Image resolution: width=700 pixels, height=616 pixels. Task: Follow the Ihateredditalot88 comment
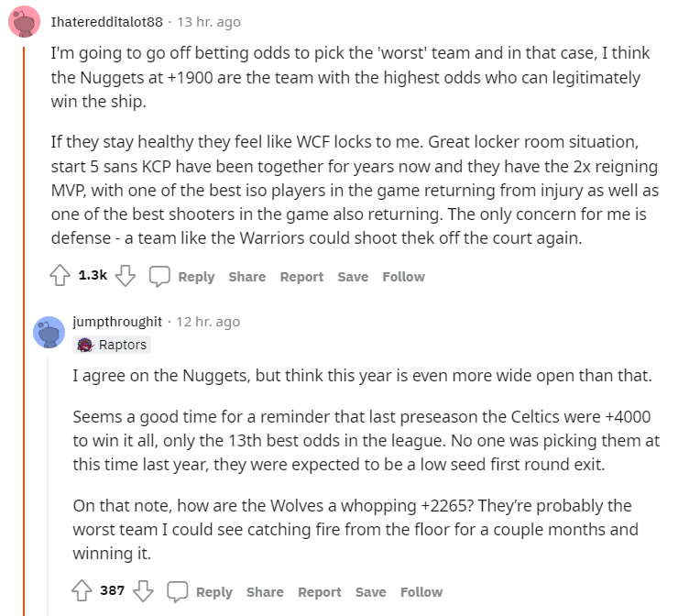click(404, 277)
